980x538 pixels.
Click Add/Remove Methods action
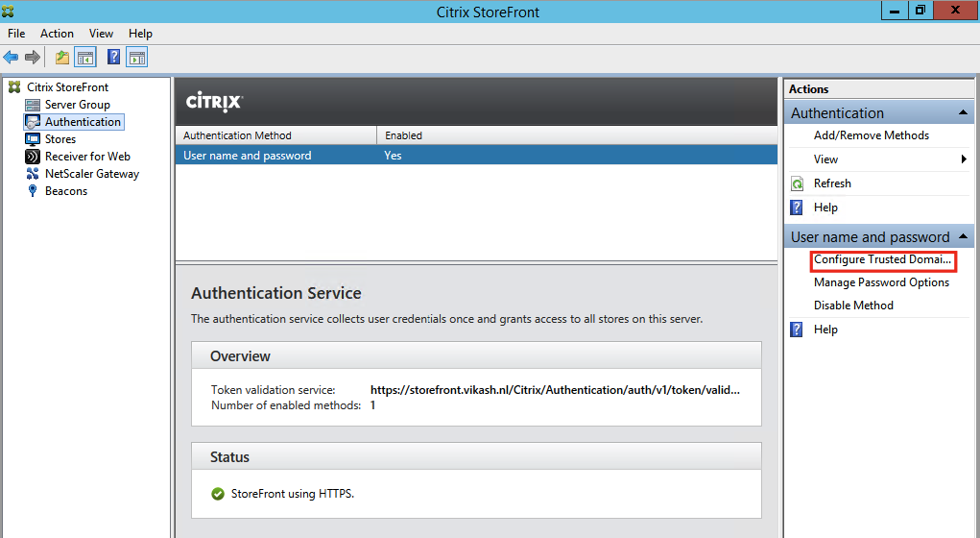(x=872, y=135)
